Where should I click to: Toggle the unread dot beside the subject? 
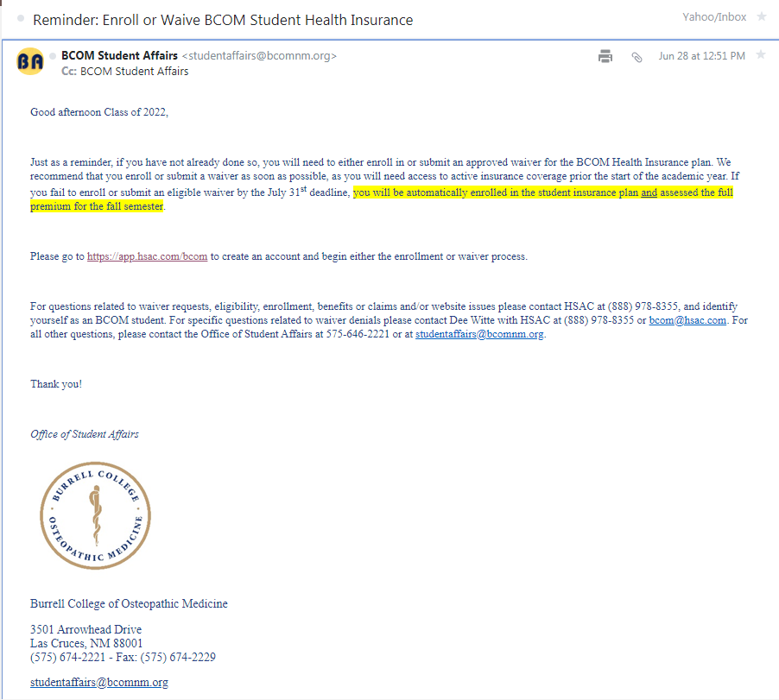(x=21, y=18)
